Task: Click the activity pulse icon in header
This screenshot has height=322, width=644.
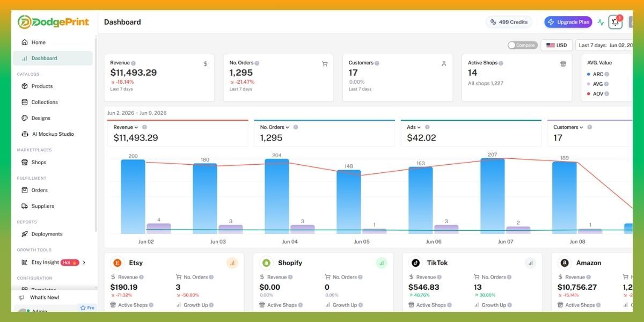Action: coord(601,23)
